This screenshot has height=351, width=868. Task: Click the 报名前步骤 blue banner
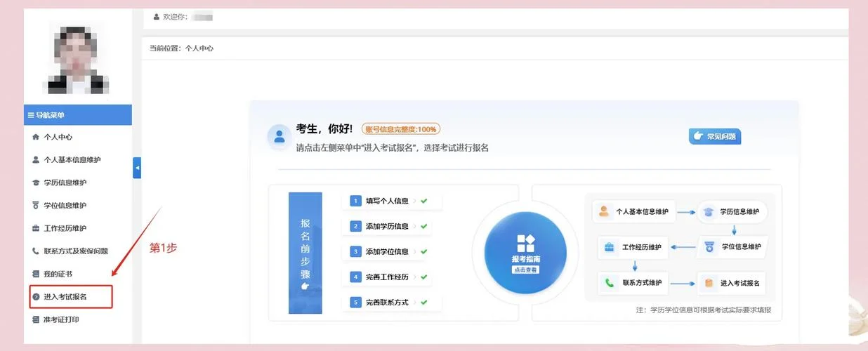[x=305, y=253]
